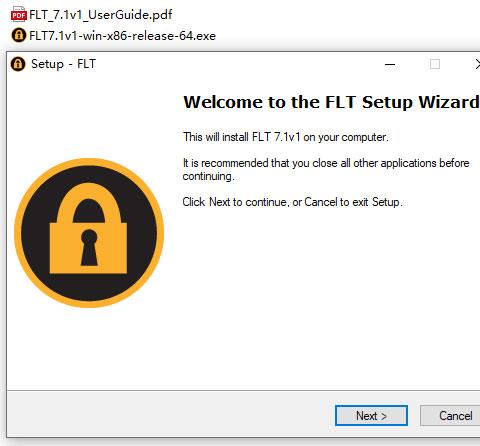The height and width of the screenshot is (446, 480).
Task: Click the 'Click Next to continue' instruction text
Action: pyautogui.click(x=292, y=202)
